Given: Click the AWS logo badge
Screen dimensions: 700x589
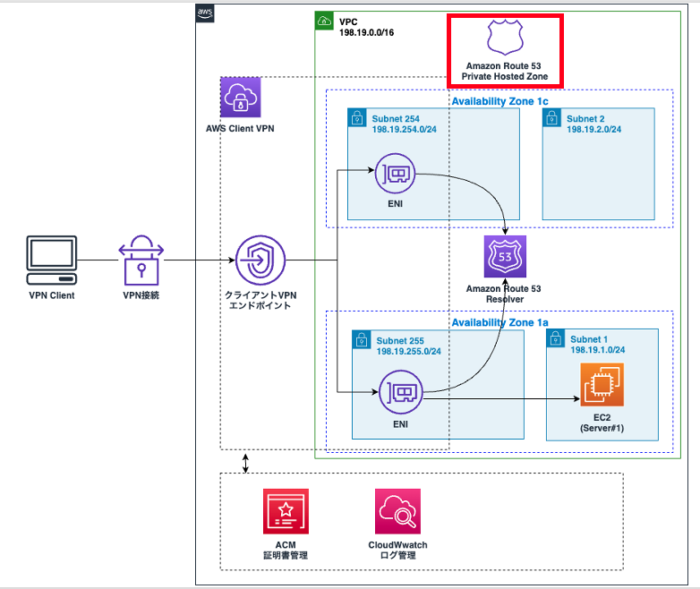Looking at the screenshot, I should [x=205, y=13].
